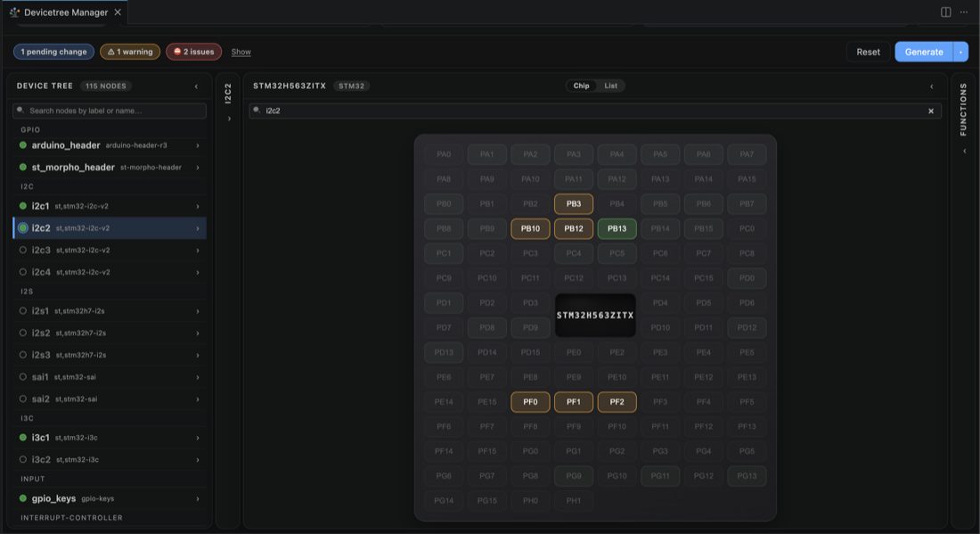
Task: Expand the sai2 node chevron
Action: coord(198,398)
